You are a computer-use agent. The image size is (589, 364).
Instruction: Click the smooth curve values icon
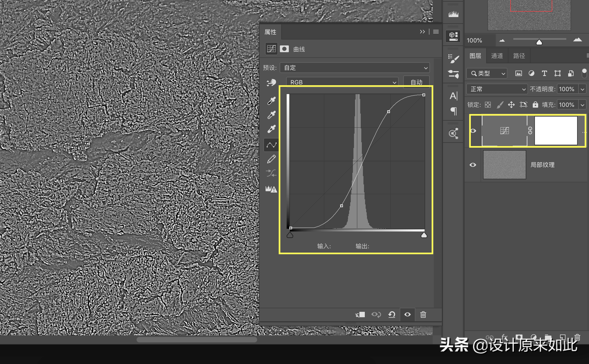click(x=271, y=173)
